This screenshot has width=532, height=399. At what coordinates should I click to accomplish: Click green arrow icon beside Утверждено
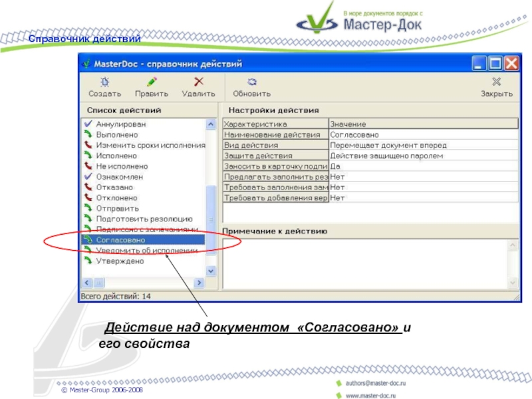[88, 260]
